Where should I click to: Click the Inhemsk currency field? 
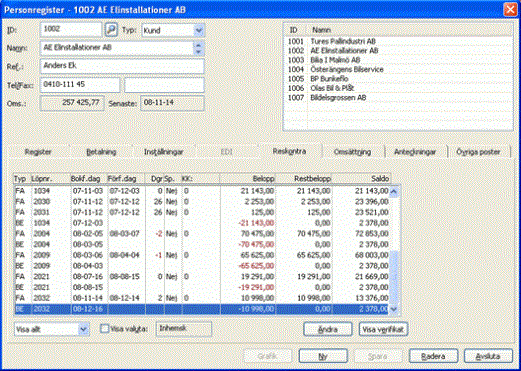click(184, 329)
